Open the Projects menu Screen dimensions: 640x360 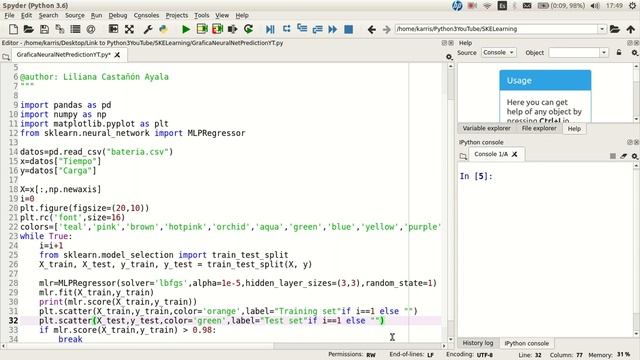(x=177, y=15)
